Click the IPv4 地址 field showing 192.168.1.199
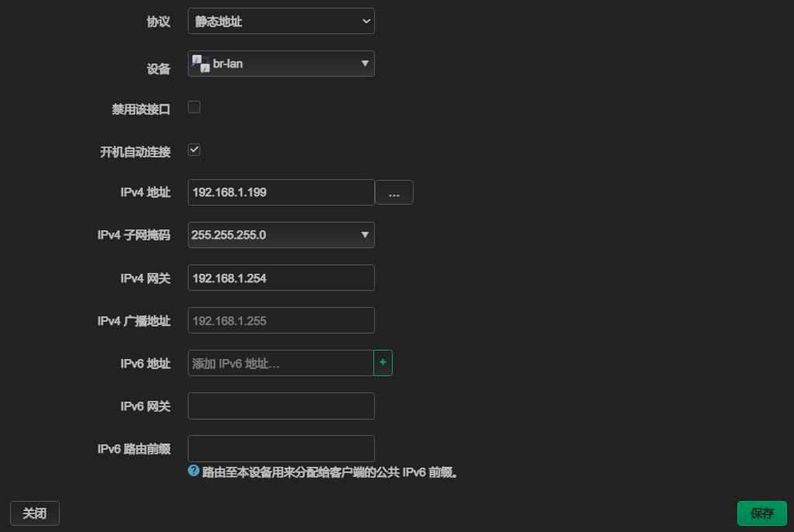The image size is (794, 532). coord(281,192)
